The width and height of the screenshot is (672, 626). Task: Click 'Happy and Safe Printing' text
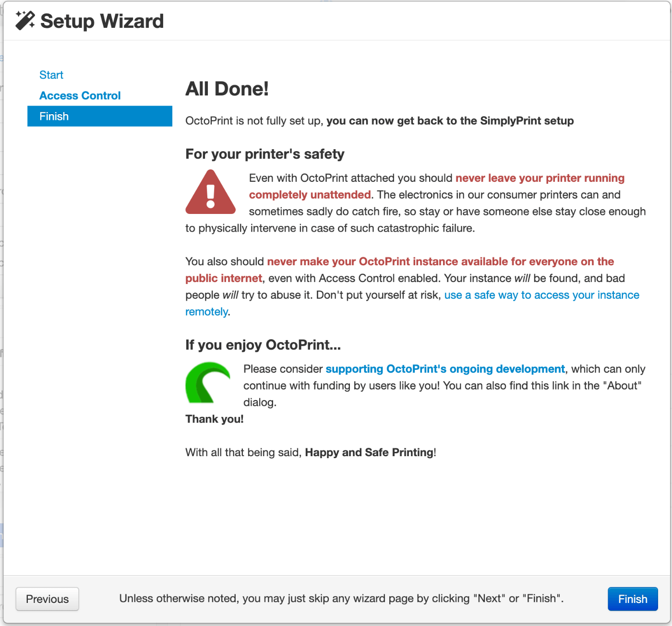click(x=369, y=452)
